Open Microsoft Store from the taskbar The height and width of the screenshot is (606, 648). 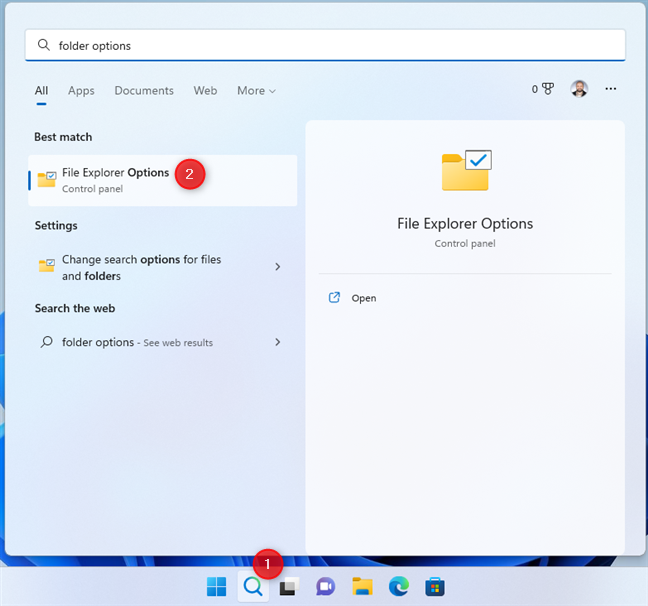click(435, 587)
